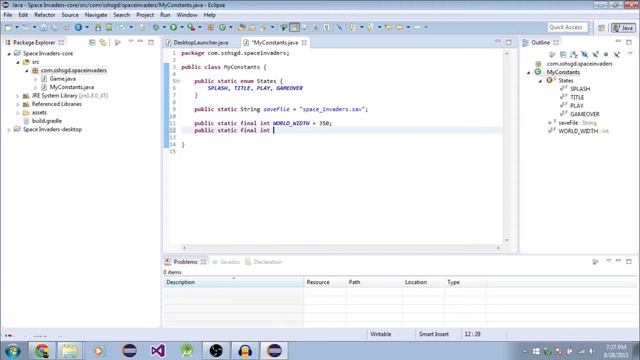Click the Windows Start button
Screen dimensions: 640x360
(13, 351)
